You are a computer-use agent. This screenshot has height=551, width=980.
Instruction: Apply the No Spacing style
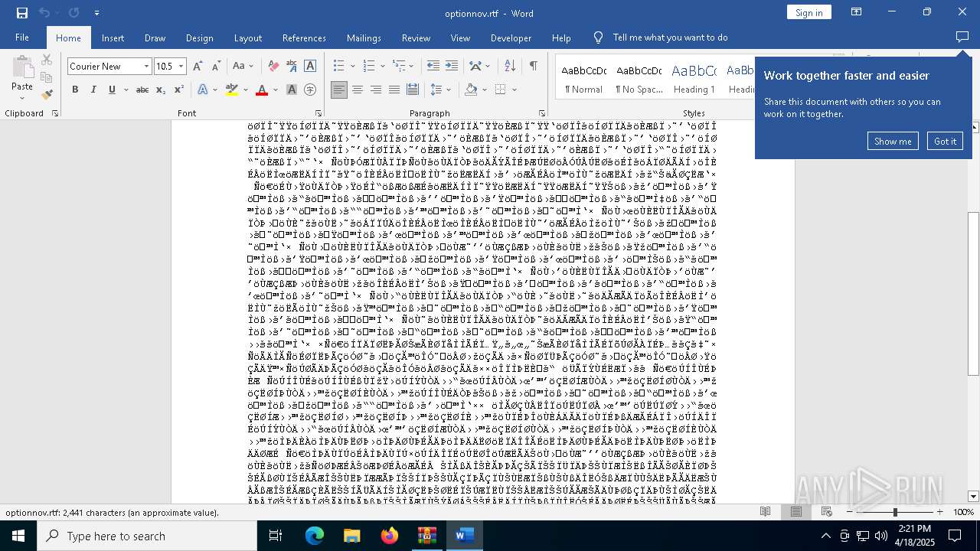click(x=639, y=77)
